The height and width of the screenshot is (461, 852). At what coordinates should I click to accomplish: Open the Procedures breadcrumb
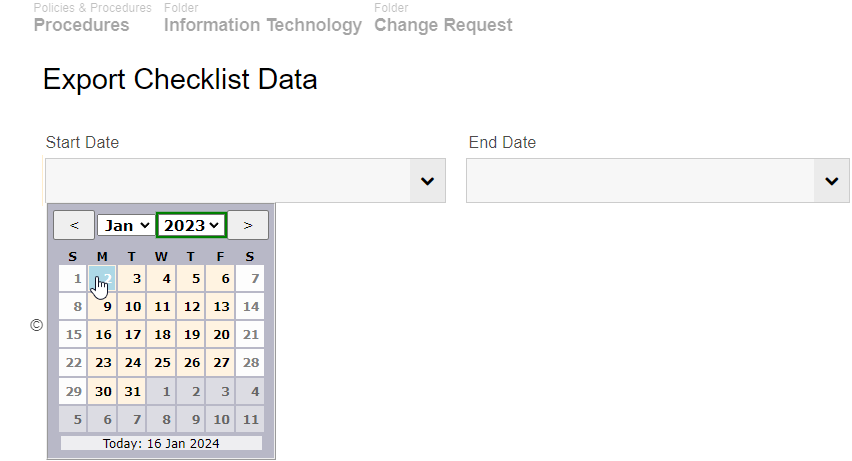point(81,25)
